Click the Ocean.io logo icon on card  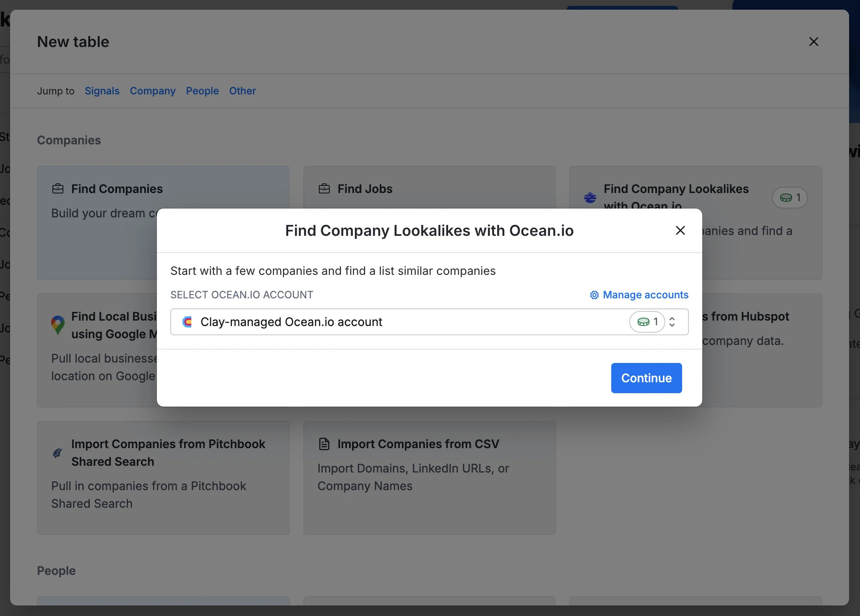(x=590, y=197)
